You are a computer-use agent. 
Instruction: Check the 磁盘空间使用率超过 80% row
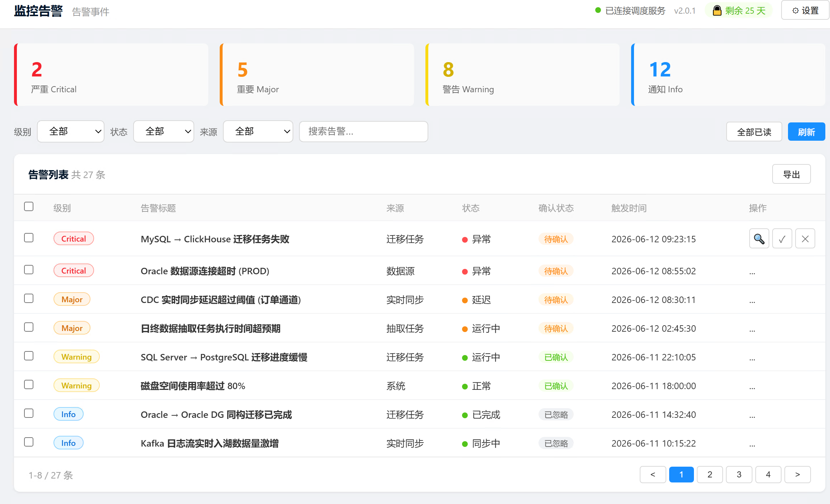(x=29, y=384)
